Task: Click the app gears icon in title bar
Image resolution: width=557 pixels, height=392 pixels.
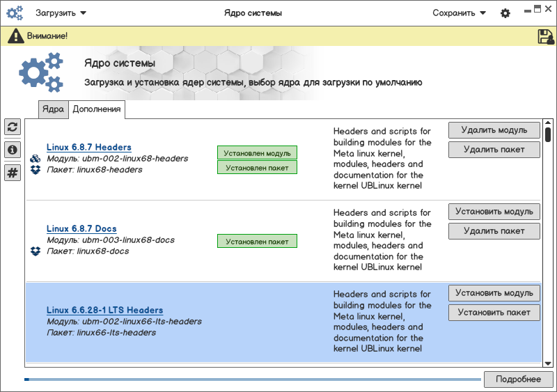Action: pyautogui.click(x=15, y=13)
